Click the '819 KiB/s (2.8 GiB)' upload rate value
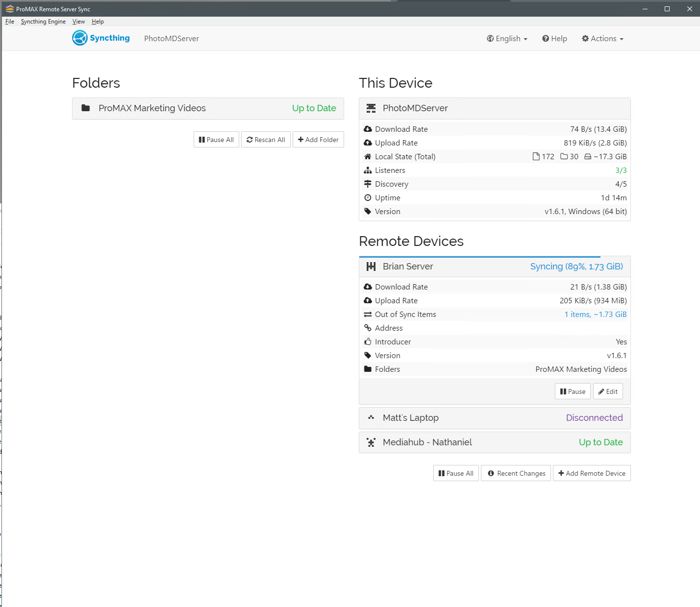The image size is (700, 607). [x=595, y=143]
